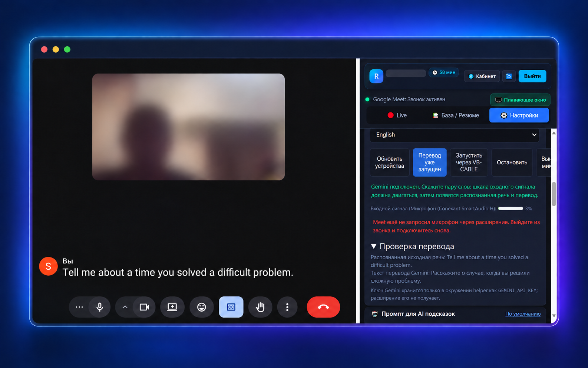The width and height of the screenshot is (588, 368).
Task: End the call with red hang-up button
Action: tap(323, 307)
